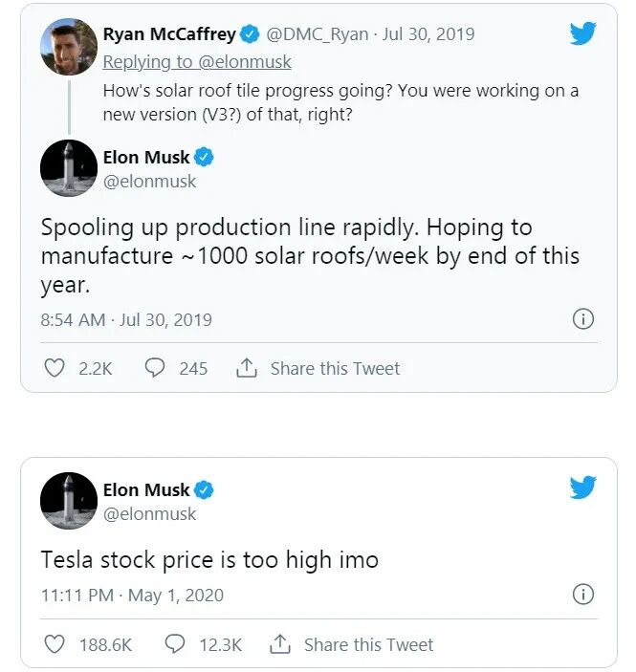The image size is (636, 672).
Task: Click the Twitter bird logo in first tweet
Action: (582, 34)
